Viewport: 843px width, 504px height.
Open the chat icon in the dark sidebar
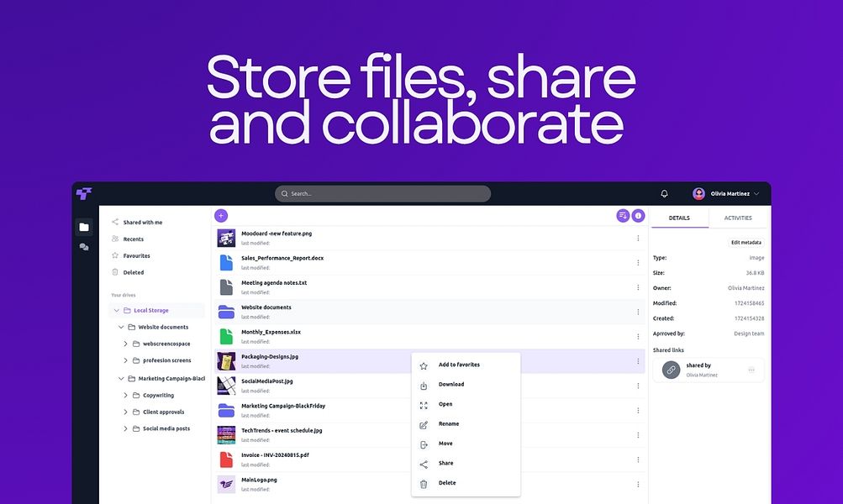coord(83,247)
